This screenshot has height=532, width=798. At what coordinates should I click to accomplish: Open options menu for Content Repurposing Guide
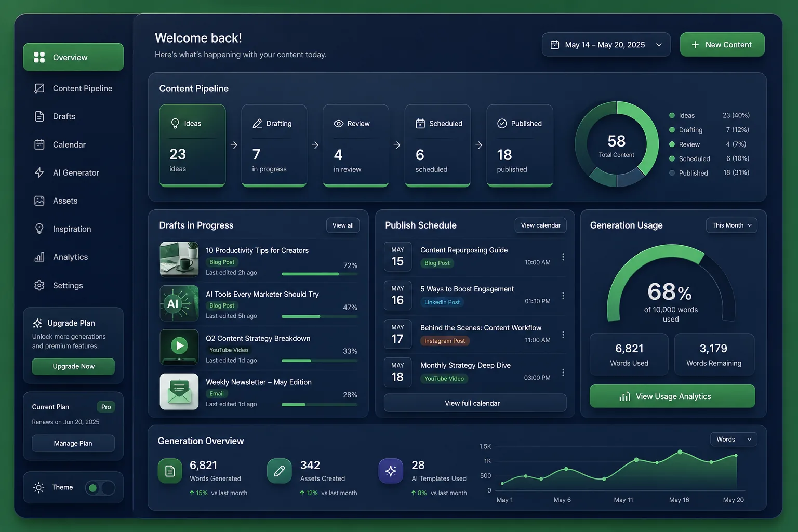(x=563, y=257)
